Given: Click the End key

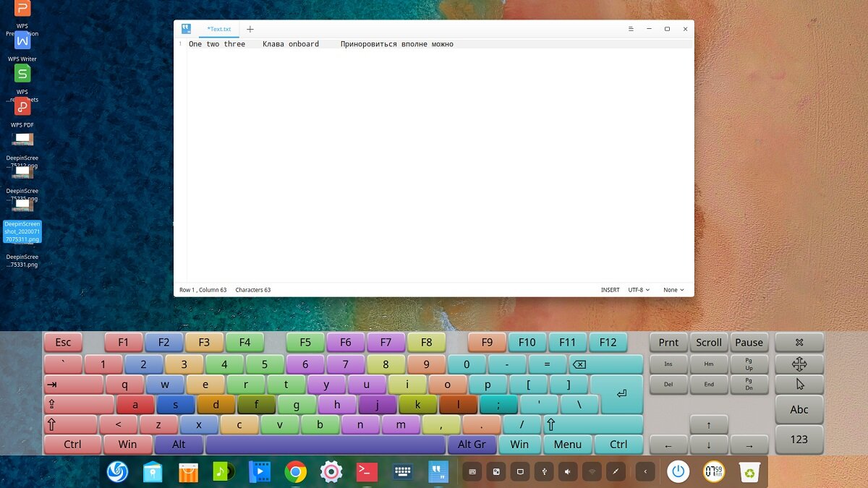Looking at the screenshot, I should tap(709, 384).
